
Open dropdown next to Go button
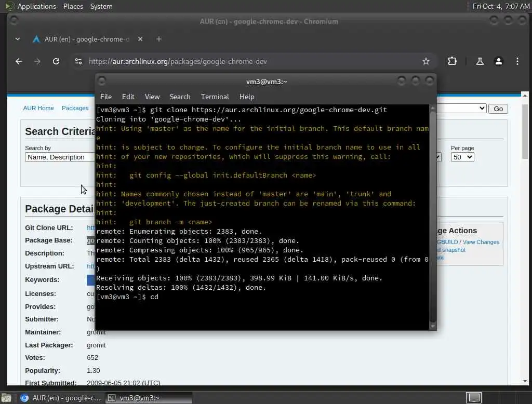click(x=461, y=109)
